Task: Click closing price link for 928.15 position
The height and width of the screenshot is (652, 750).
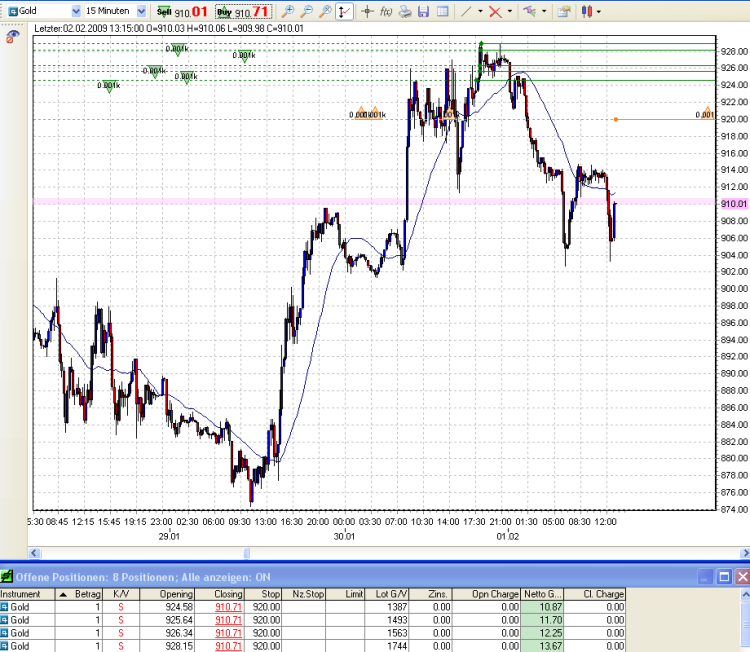Action: pyautogui.click(x=228, y=646)
